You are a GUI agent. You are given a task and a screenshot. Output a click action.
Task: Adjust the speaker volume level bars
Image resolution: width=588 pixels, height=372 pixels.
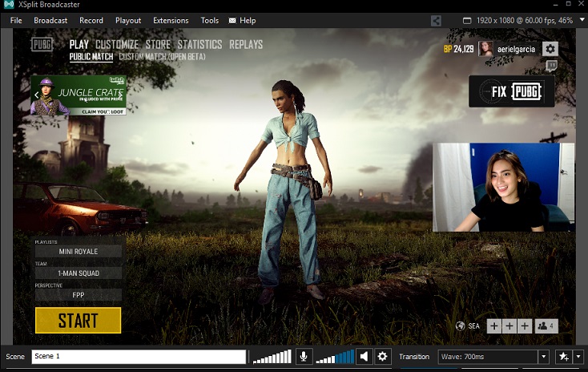pyautogui.click(x=335, y=357)
